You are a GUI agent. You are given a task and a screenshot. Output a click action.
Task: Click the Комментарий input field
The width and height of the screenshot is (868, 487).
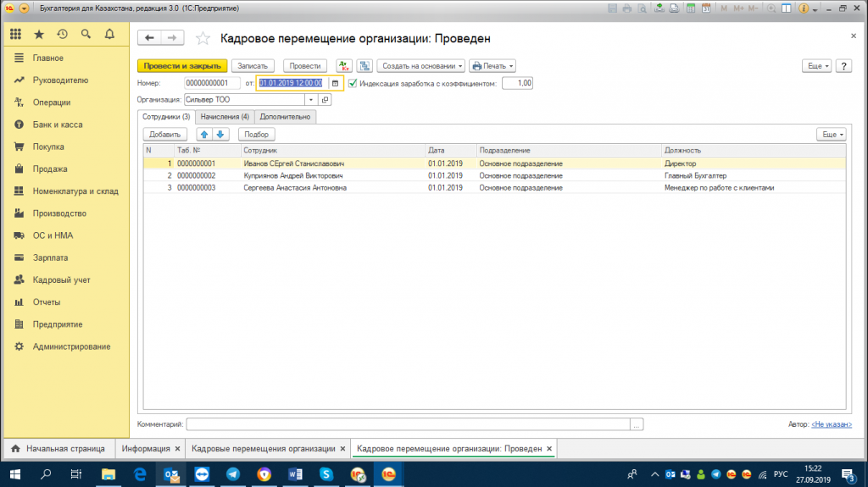[408, 424]
